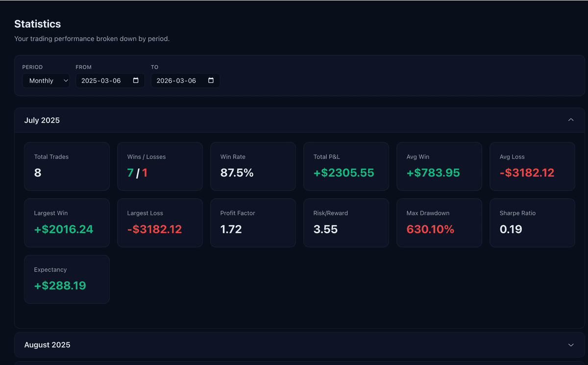Screen dimensions: 588x365
Task: Collapse the July 2025 section chevron
Action: pos(571,120)
